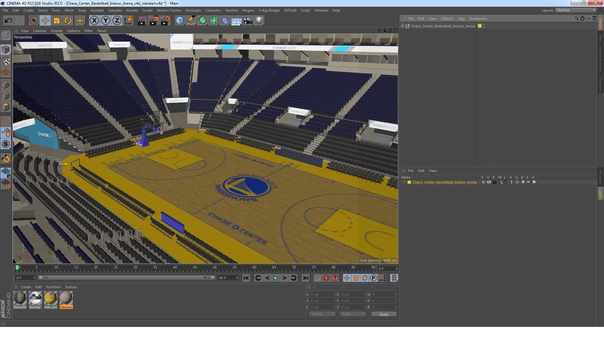Open the Cameras viewport menu
The width and height of the screenshot is (604, 364).
(x=40, y=31)
